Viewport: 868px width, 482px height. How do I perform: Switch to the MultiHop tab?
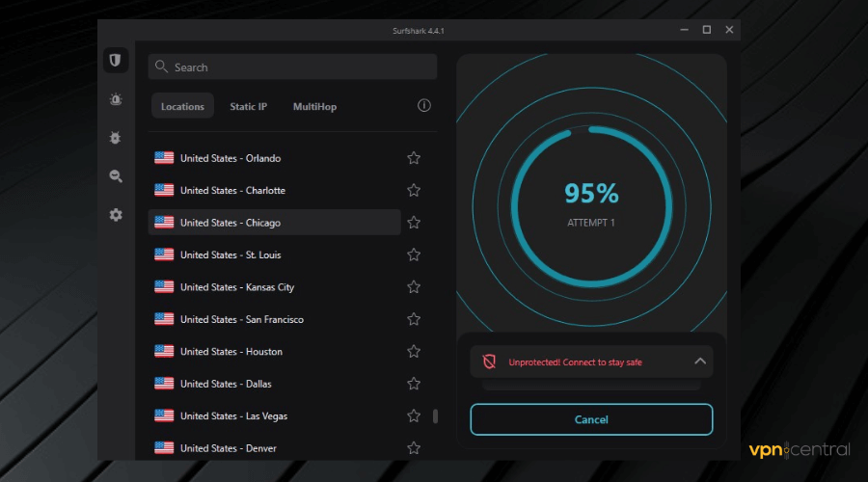click(x=314, y=106)
